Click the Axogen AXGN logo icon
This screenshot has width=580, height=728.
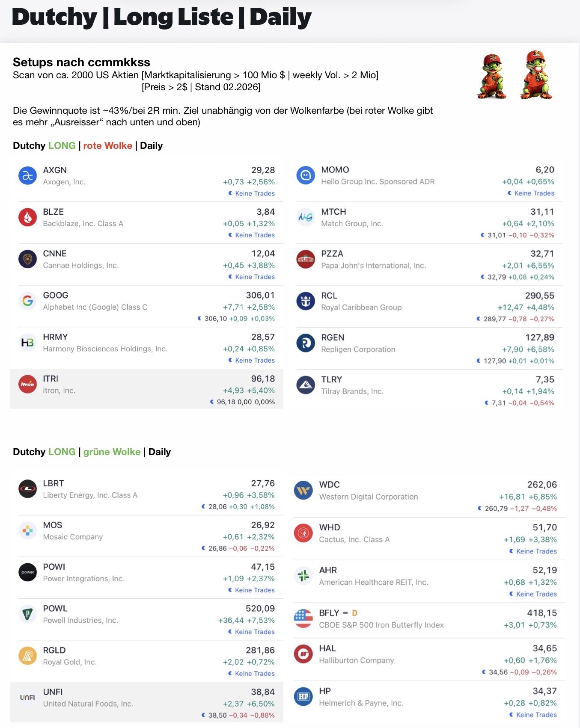click(27, 176)
